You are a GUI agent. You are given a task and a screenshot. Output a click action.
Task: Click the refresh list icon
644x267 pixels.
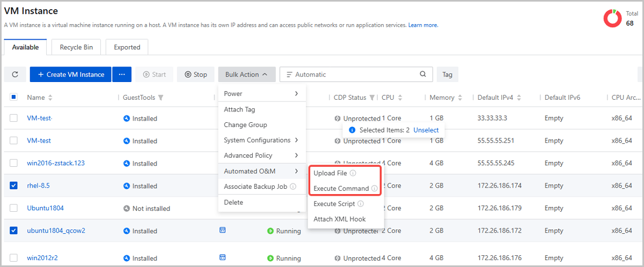[x=15, y=75]
